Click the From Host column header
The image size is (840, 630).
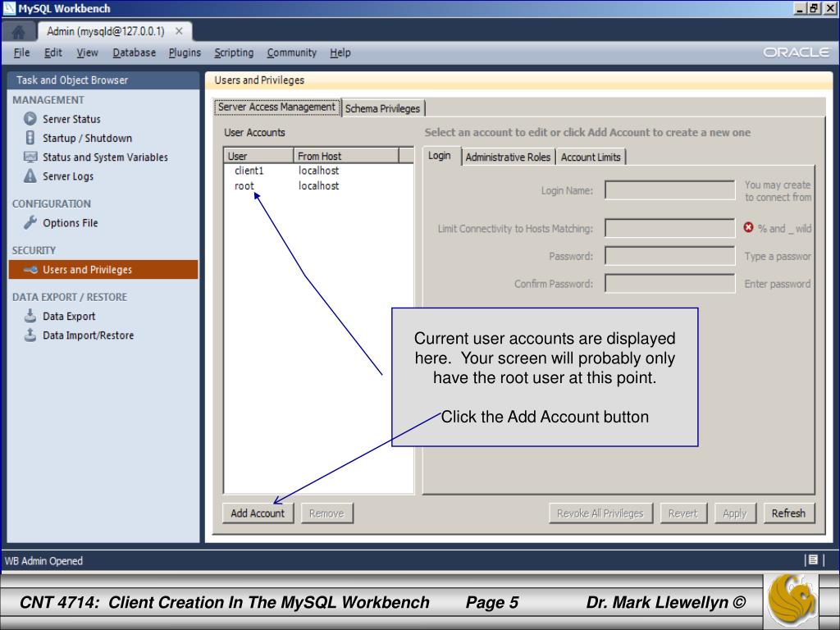[346, 156]
